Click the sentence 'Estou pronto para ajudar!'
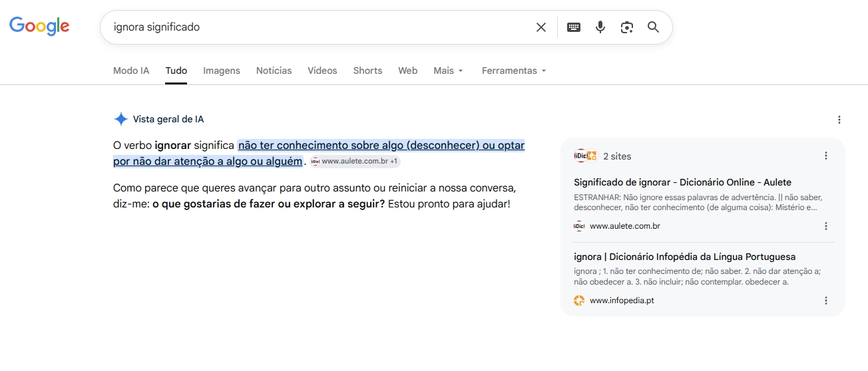 pos(449,203)
